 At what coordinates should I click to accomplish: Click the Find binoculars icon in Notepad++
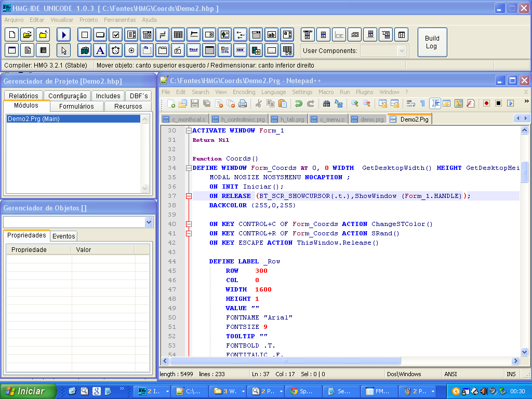(326, 103)
